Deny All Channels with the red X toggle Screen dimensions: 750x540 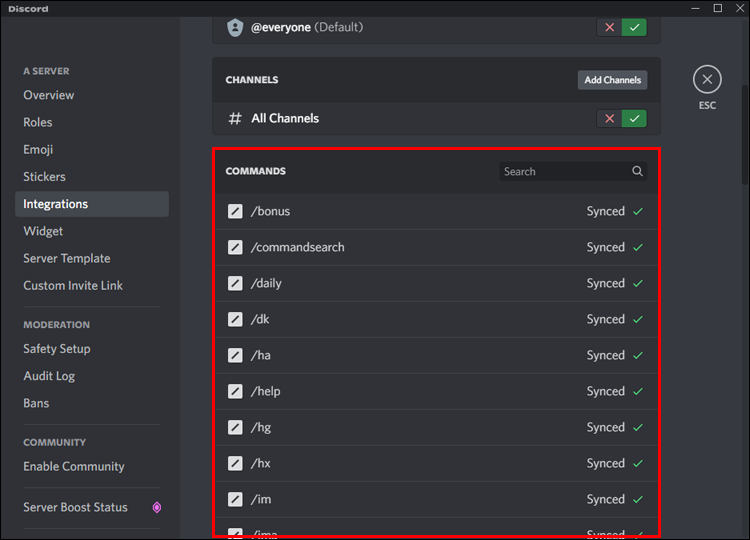[x=609, y=118]
